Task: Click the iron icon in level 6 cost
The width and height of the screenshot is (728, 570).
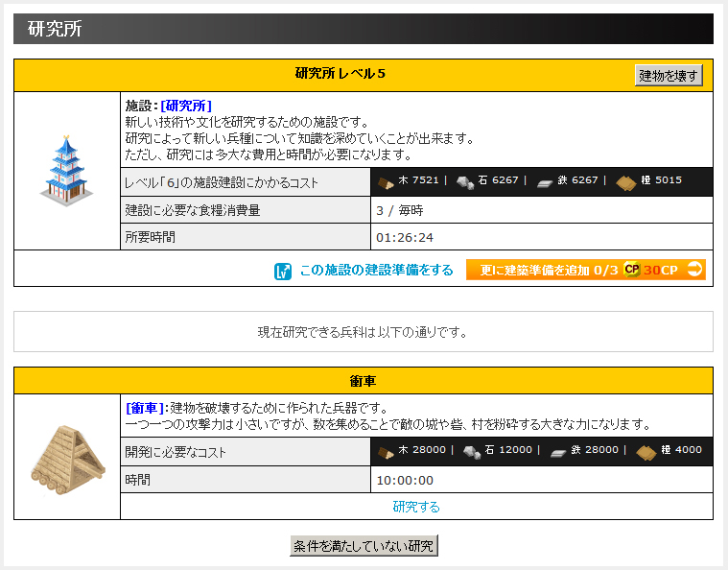Action: point(545,181)
